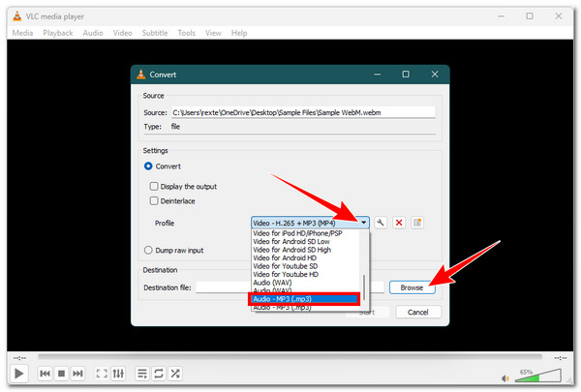581x392 pixels.
Task: Play media with the play button
Action: coord(18,373)
